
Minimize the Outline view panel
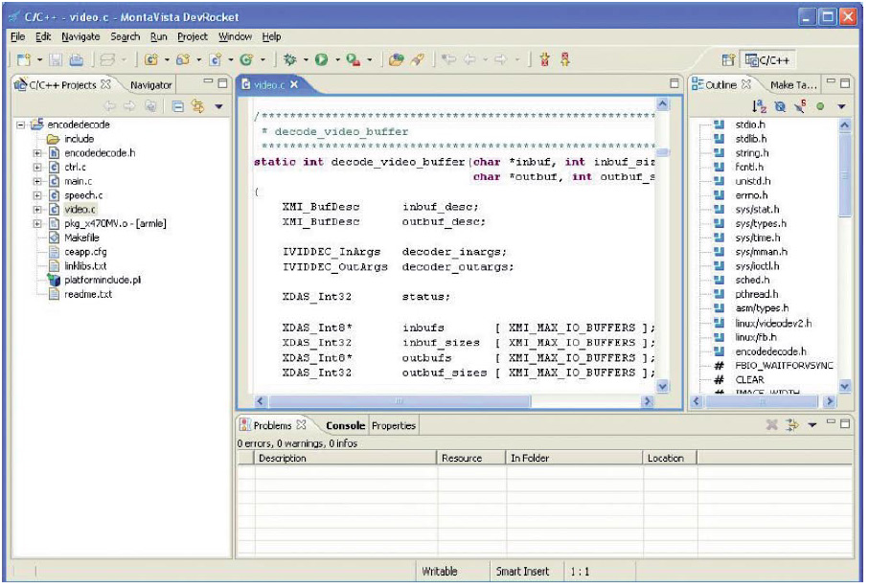(x=831, y=81)
